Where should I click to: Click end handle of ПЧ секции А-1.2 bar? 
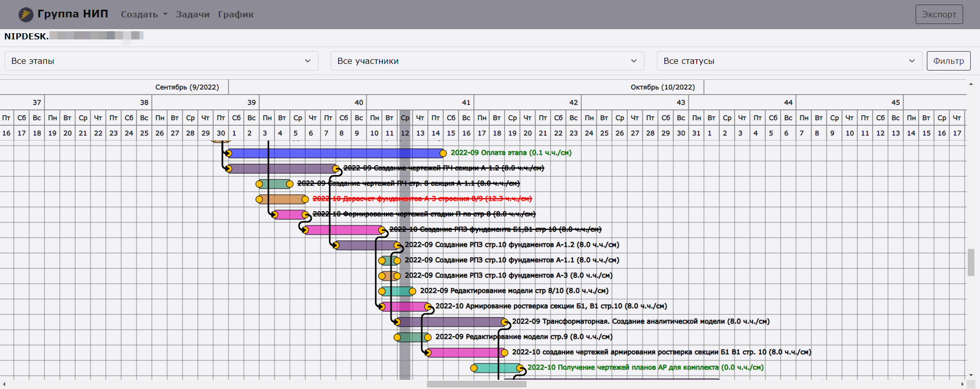click(x=336, y=168)
